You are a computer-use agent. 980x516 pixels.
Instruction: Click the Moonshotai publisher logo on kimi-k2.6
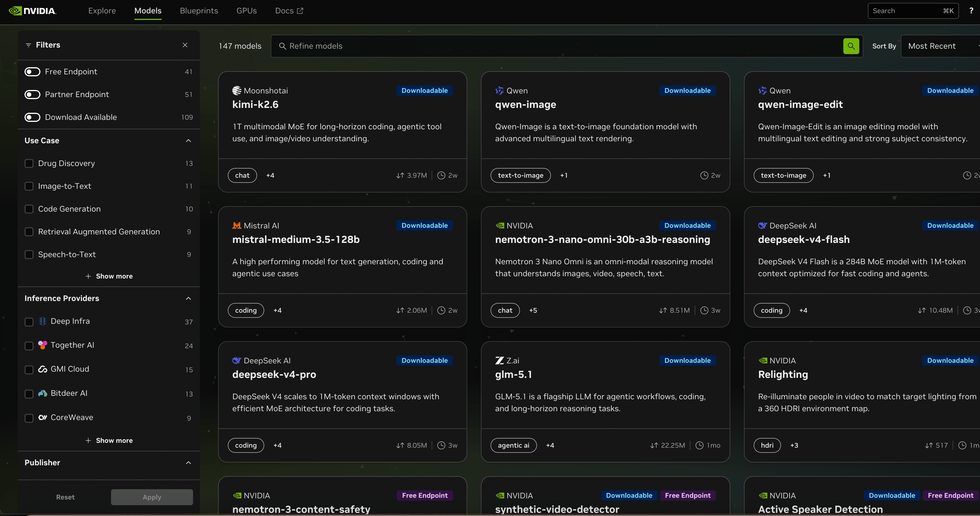click(x=237, y=91)
